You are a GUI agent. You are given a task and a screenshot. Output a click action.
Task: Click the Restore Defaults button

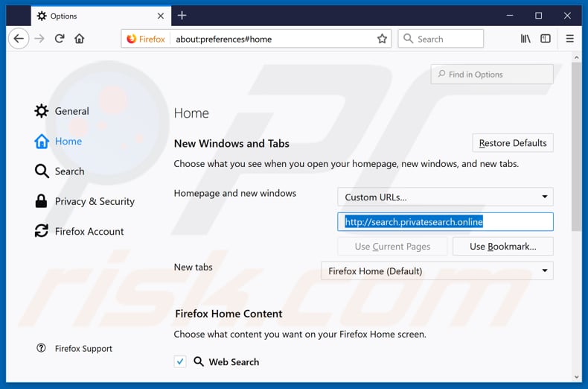point(513,143)
